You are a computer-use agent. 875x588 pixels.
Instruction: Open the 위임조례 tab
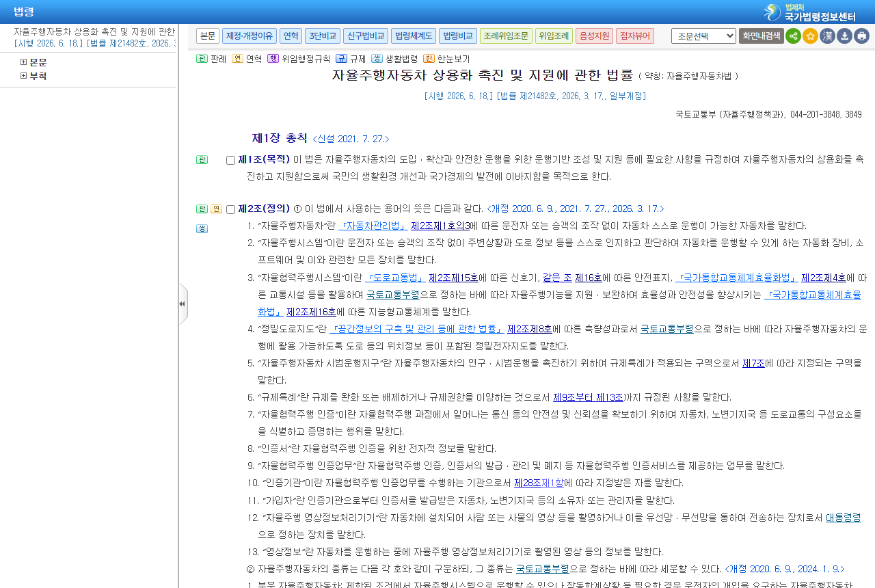pyautogui.click(x=554, y=36)
